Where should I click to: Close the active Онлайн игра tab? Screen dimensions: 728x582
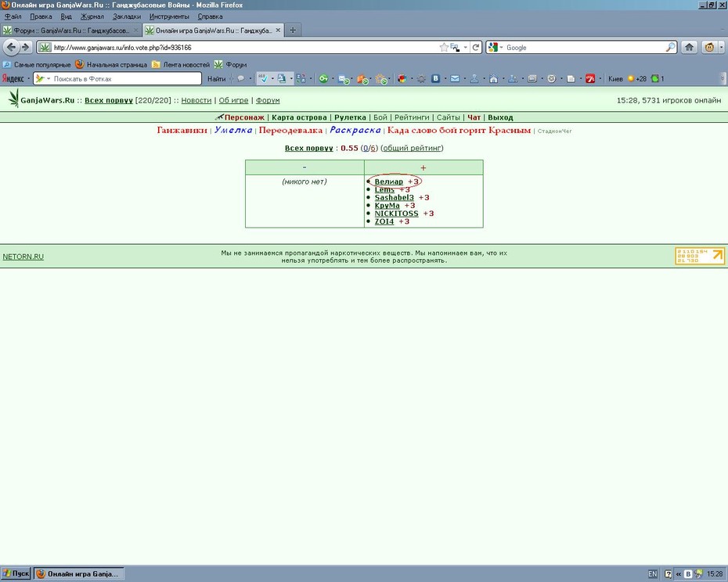[278, 31]
